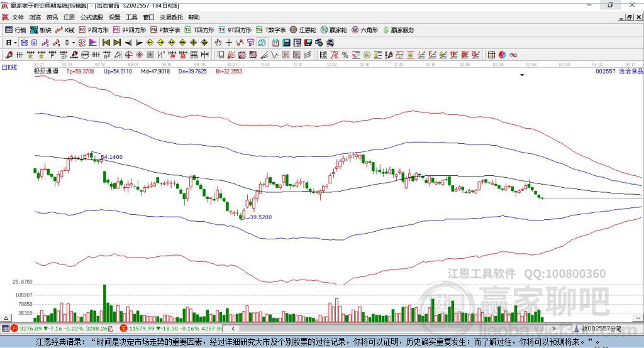Open the 帮助 menu

coord(194,17)
